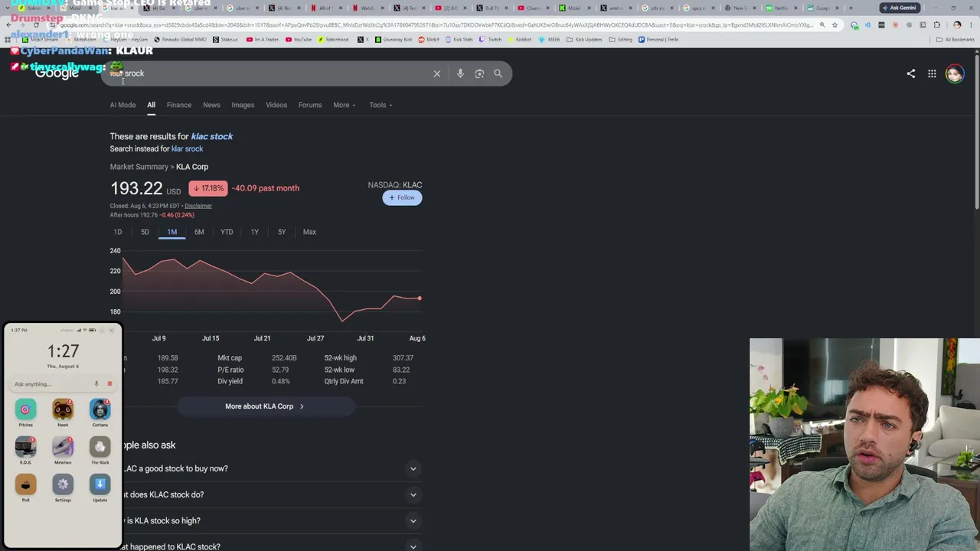This screenshot has height=551, width=980.
Task: Search instead for 'klar stock'
Action: [187, 148]
